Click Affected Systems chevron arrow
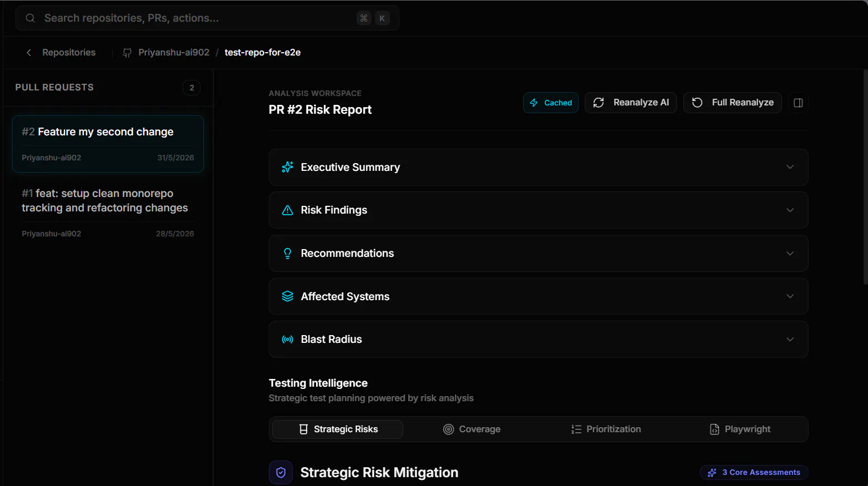 point(790,296)
